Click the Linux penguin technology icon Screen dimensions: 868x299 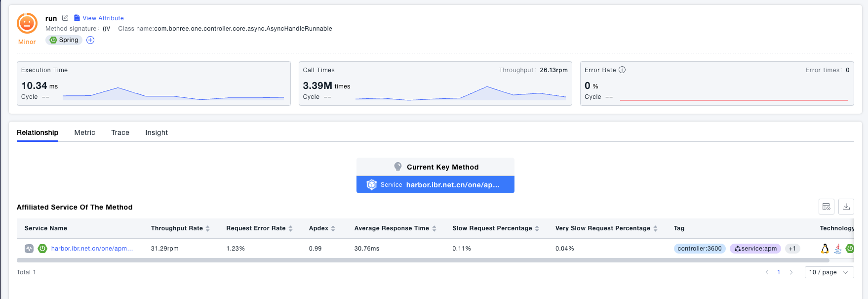coord(825,249)
